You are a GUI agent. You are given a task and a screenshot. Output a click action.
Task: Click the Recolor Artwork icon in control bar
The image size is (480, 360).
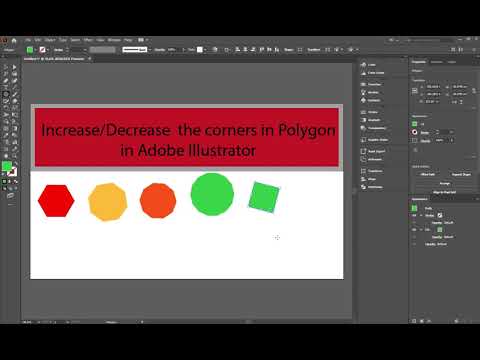[215, 50]
